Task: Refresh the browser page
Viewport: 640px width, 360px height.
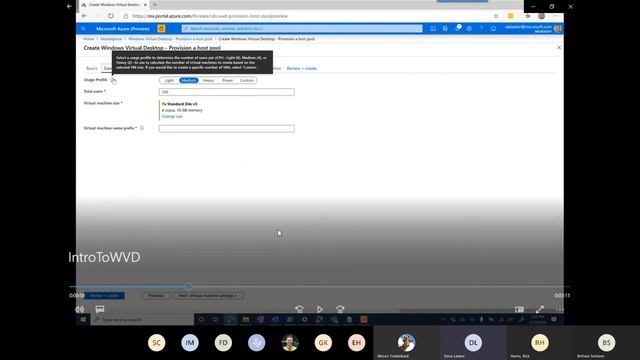Action: pos(111,16)
